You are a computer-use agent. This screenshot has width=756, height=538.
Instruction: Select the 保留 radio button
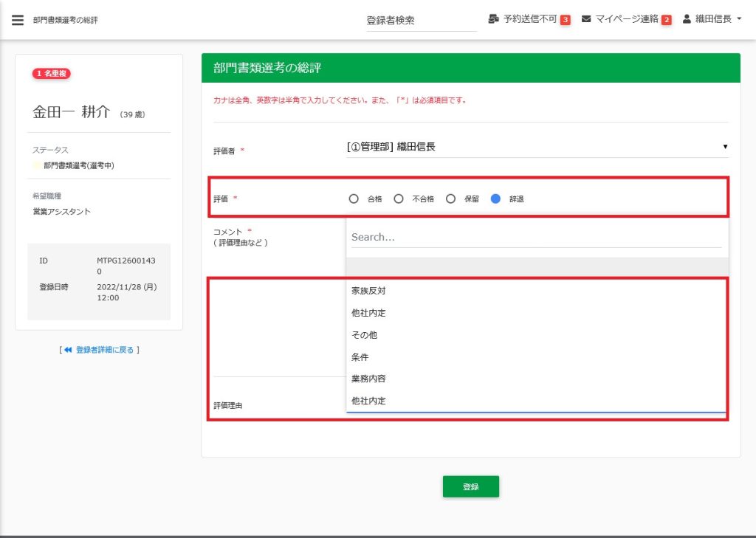450,199
